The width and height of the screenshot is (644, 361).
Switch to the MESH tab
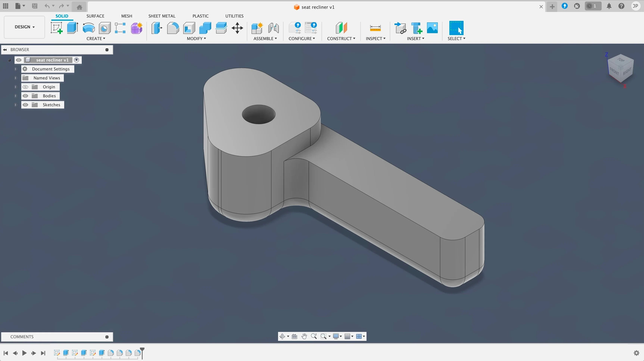[127, 16]
